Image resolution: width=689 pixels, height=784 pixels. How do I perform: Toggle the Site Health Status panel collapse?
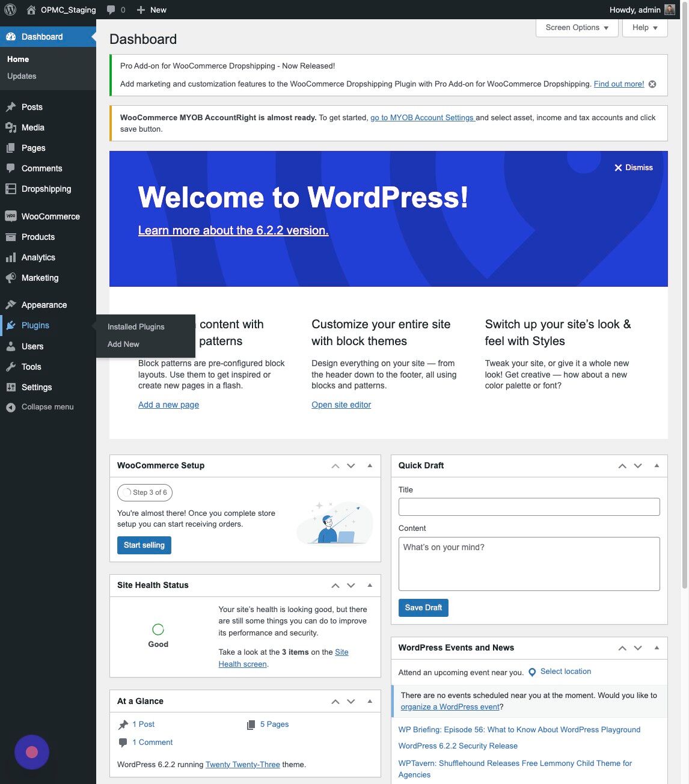point(370,586)
